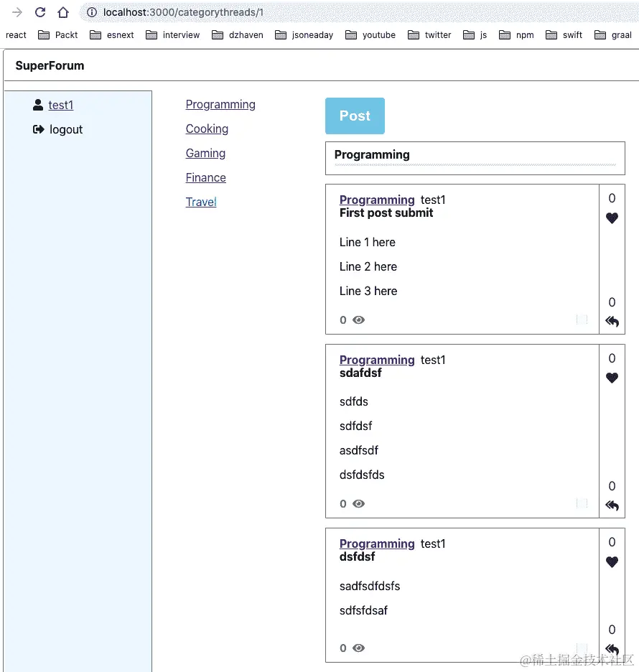Go to browser home page
Image resolution: width=639 pixels, height=672 pixels.
coord(63,12)
